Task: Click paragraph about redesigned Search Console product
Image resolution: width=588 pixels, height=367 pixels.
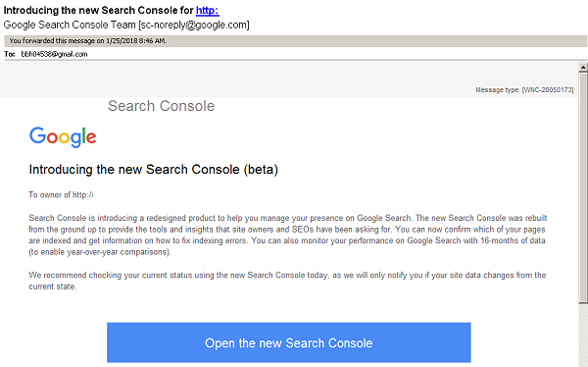Action: point(287,235)
